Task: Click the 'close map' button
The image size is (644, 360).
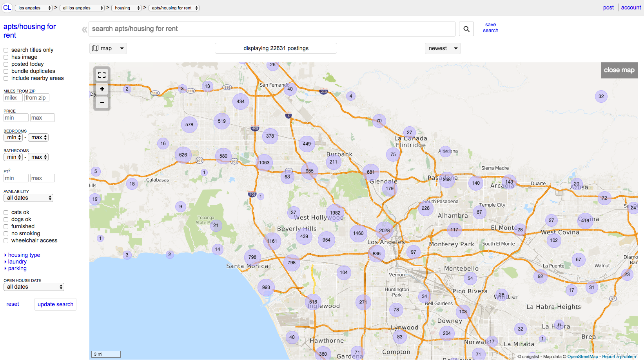Action: (619, 70)
